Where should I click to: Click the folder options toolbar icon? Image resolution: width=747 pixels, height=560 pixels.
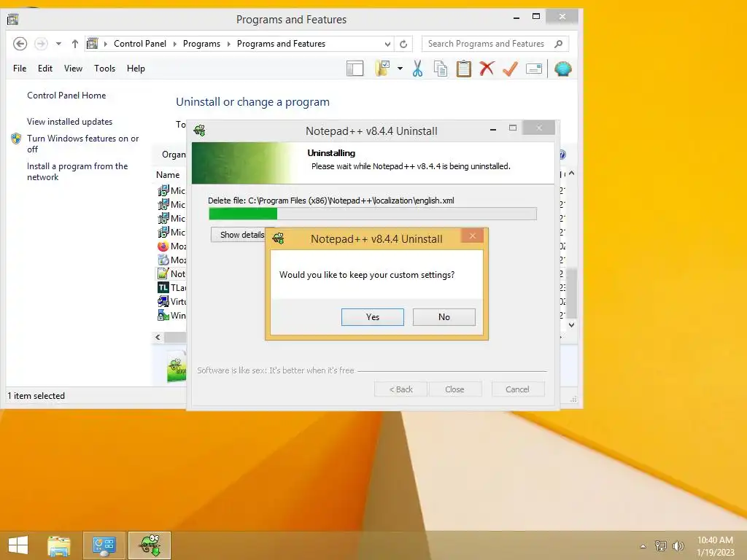point(382,69)
